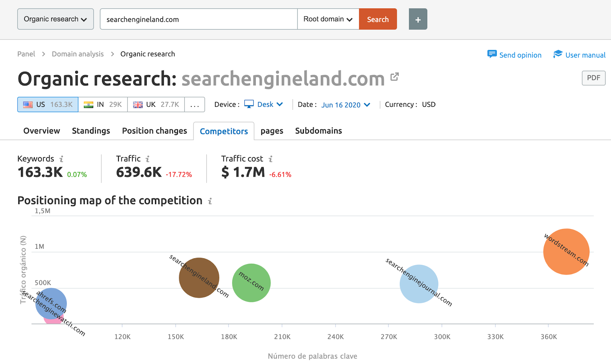Select the IN 29K database button
The width and height of the screenshot is (611, 364).
coord(103,105)
